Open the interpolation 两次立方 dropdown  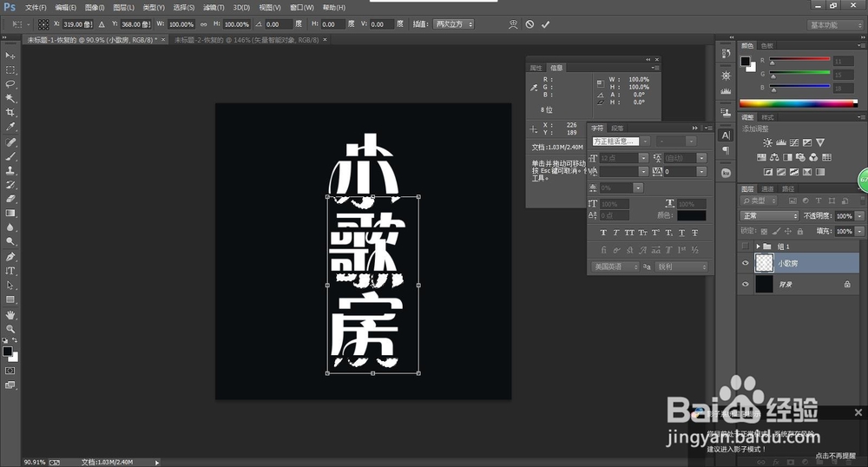pos(453,24)
